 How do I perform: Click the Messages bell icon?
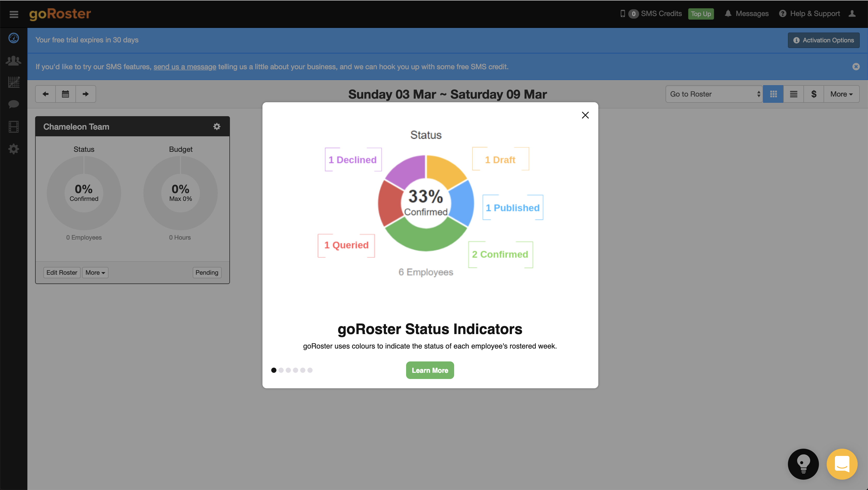pyautogui.click(x=728, y=13)
